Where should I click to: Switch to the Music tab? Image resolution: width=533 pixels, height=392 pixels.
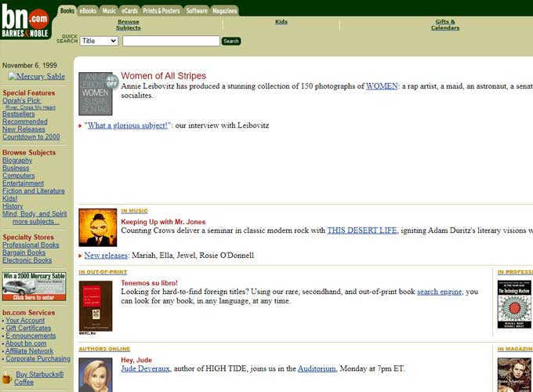click(109, 11)
